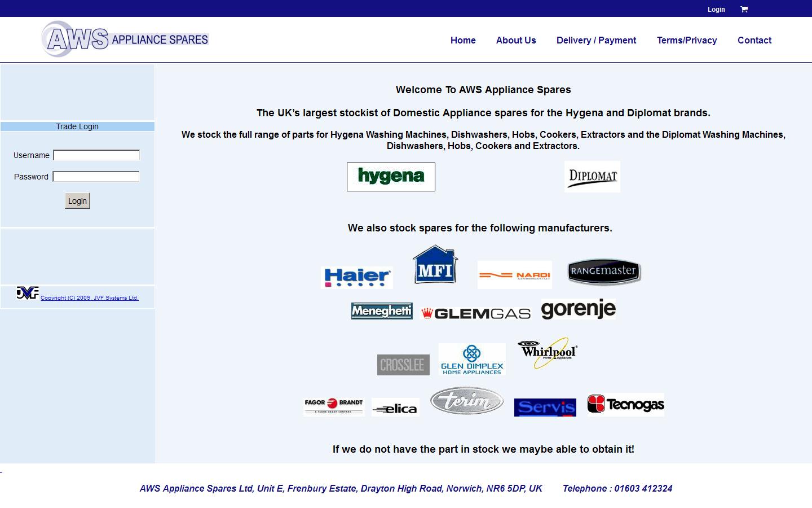Viewport: 812px width, 508px height.
Task: Open the JVF Systems copyright link
Action: coord(90,297)
